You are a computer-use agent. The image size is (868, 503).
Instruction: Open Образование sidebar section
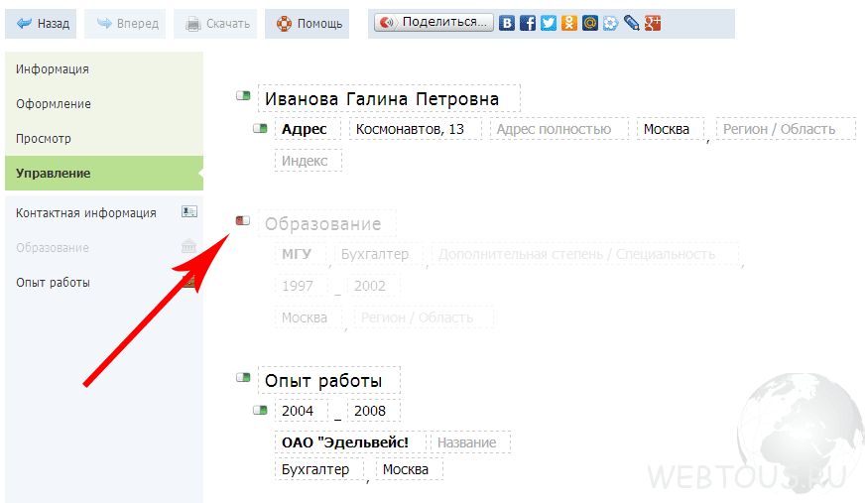[x=104, y=247]
